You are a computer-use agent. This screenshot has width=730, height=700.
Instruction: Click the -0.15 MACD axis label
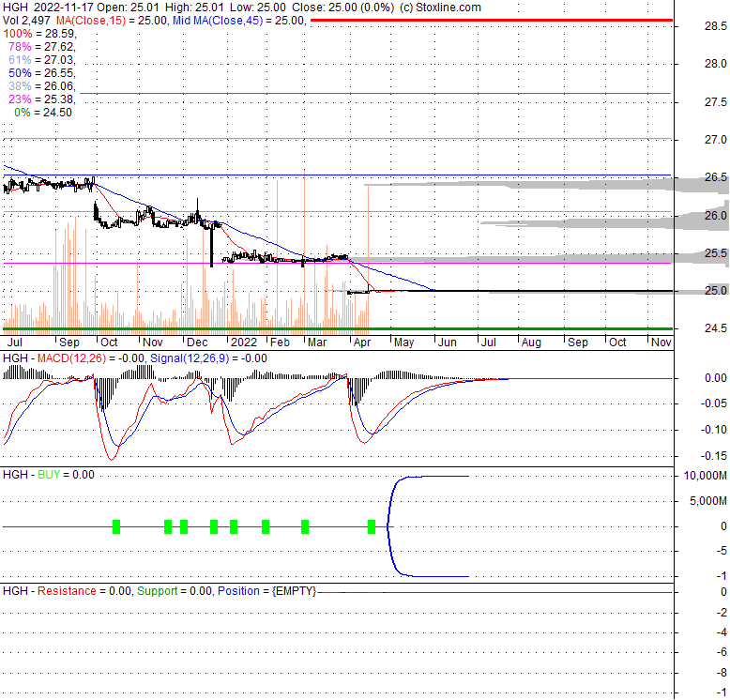(714, 456)
